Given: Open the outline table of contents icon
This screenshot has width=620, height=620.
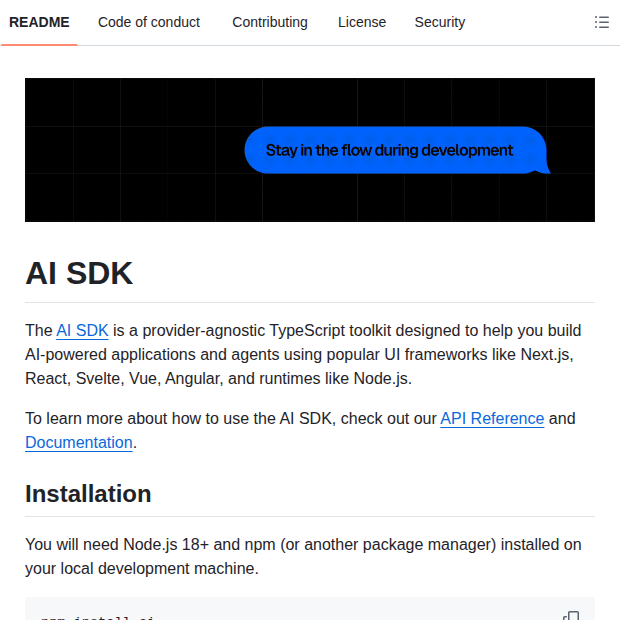Looking at the screenshot, I should click(x=601, y=22).
